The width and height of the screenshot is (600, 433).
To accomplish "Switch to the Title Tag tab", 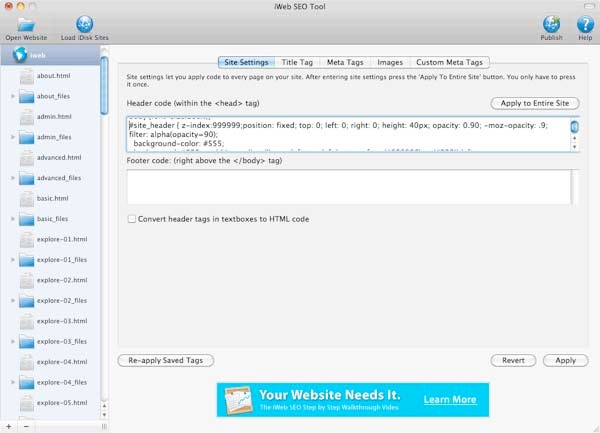I will [x=297, y=62].
